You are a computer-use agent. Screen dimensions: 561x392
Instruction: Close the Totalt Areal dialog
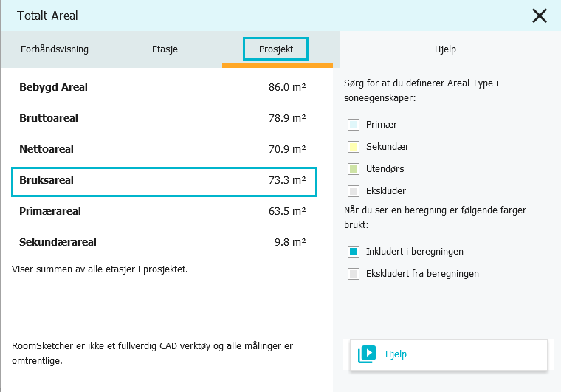[x=540, y=16]
